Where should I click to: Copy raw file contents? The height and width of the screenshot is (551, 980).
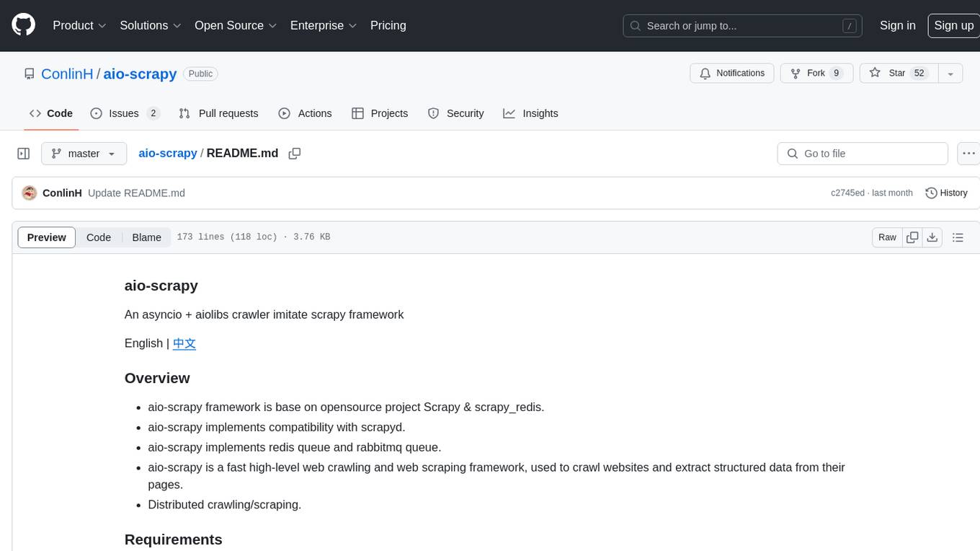913,237
